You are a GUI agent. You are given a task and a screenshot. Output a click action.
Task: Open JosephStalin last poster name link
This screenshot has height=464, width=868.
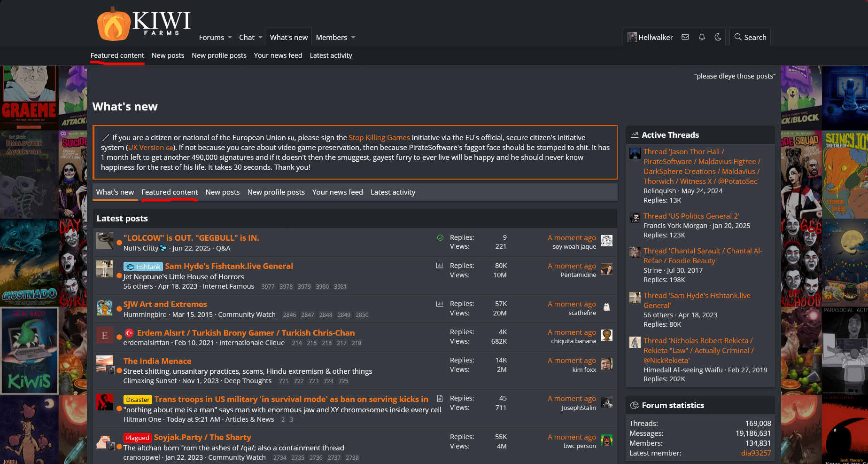point(579,408)
